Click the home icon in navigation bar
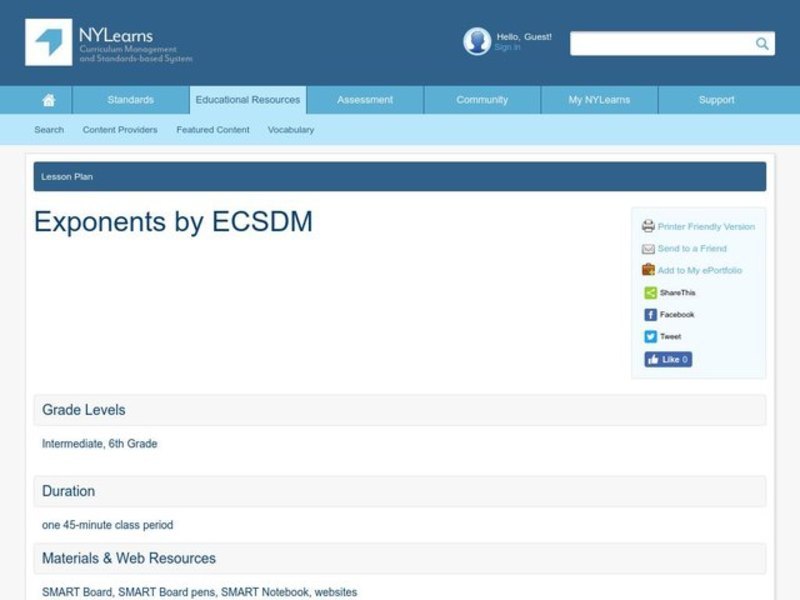Screen dimensions: 800x600 tap(49, 100)
